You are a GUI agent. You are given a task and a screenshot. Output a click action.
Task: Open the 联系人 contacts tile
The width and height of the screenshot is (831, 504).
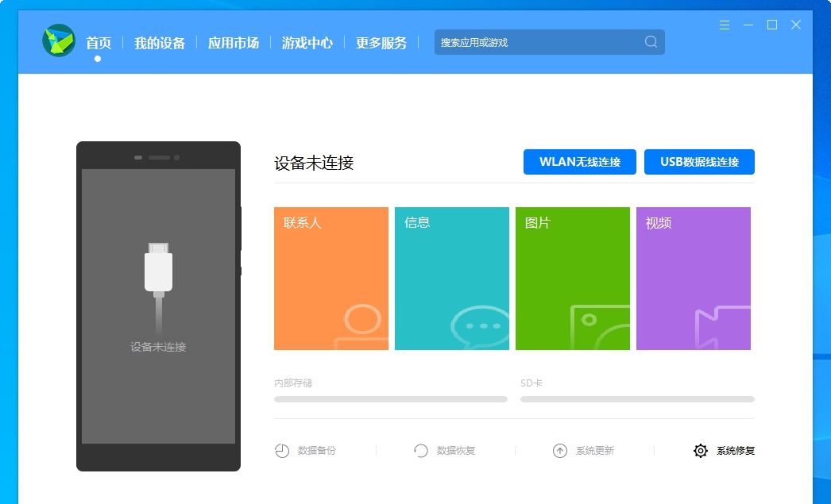(331, 278)
